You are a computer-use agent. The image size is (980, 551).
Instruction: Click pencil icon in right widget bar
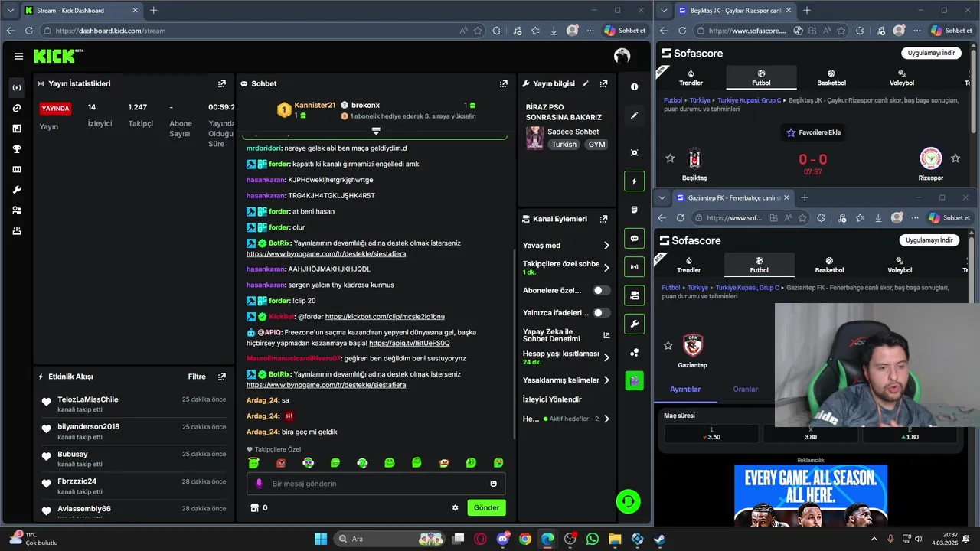(634, 116)
